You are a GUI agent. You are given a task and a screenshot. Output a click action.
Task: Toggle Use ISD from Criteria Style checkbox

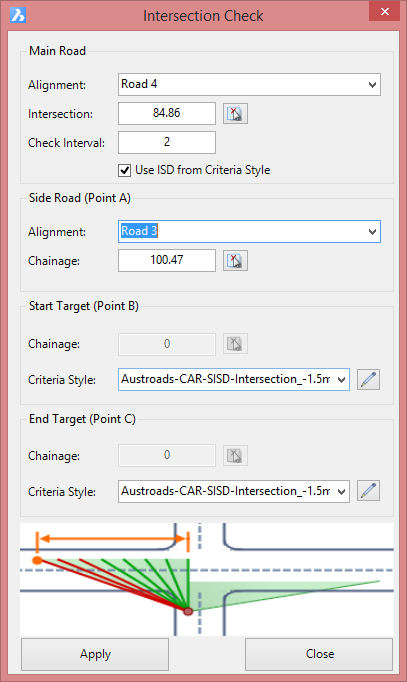coord(124,170)
